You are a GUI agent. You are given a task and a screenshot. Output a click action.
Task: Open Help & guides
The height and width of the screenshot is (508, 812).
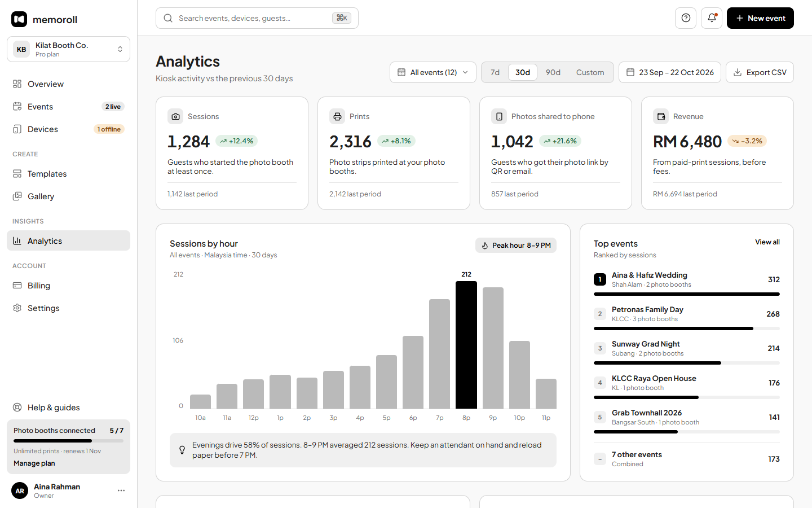68,408
